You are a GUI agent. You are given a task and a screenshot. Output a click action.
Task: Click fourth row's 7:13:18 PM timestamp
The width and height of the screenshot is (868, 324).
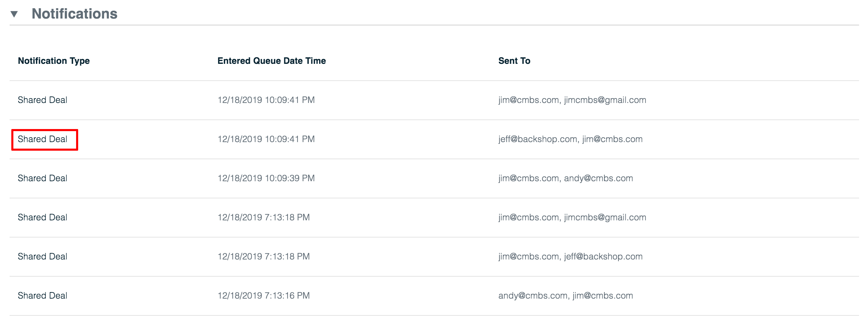[x=264, y=217]
